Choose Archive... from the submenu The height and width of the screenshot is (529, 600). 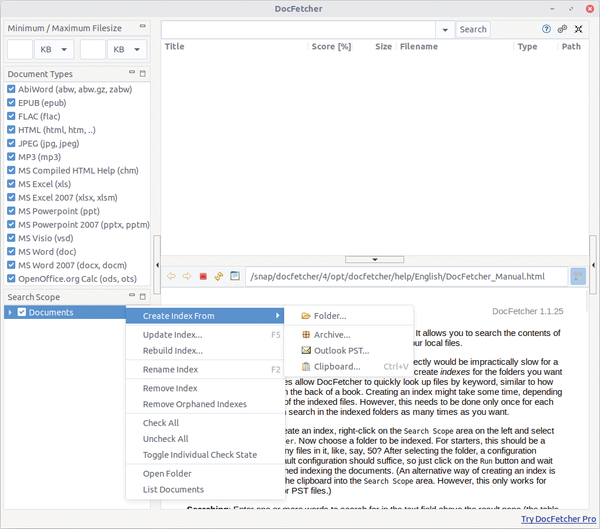pyautogui.click(x=349, y=335)
